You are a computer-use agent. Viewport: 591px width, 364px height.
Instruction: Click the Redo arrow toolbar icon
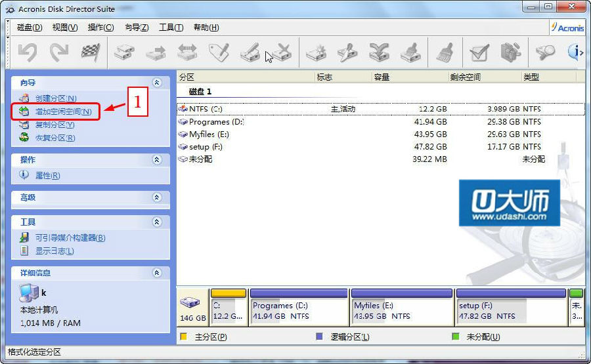pos(59,52)
